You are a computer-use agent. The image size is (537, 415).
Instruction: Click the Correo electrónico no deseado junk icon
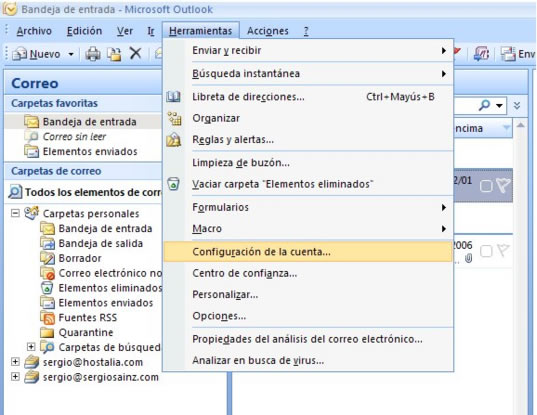[x=47, y=273]
